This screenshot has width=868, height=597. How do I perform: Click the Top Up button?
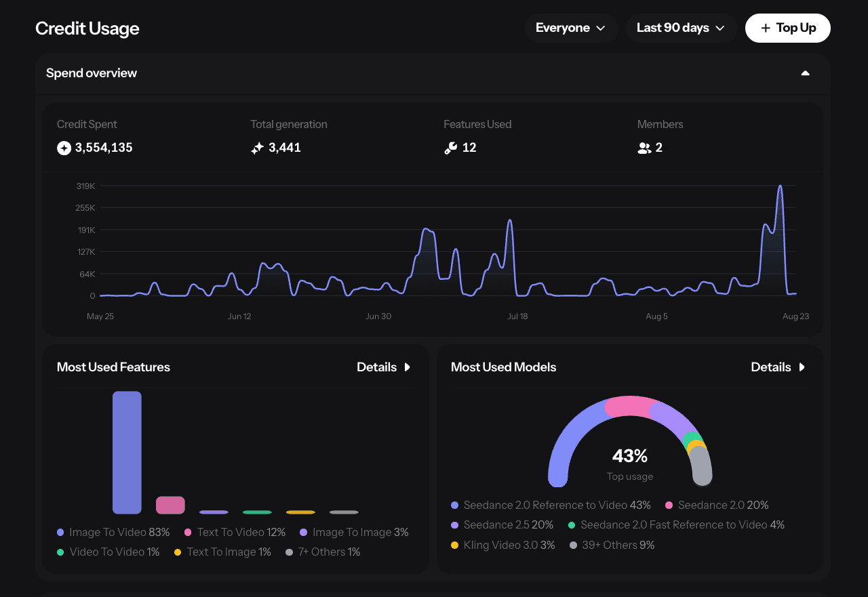(788, 28)
